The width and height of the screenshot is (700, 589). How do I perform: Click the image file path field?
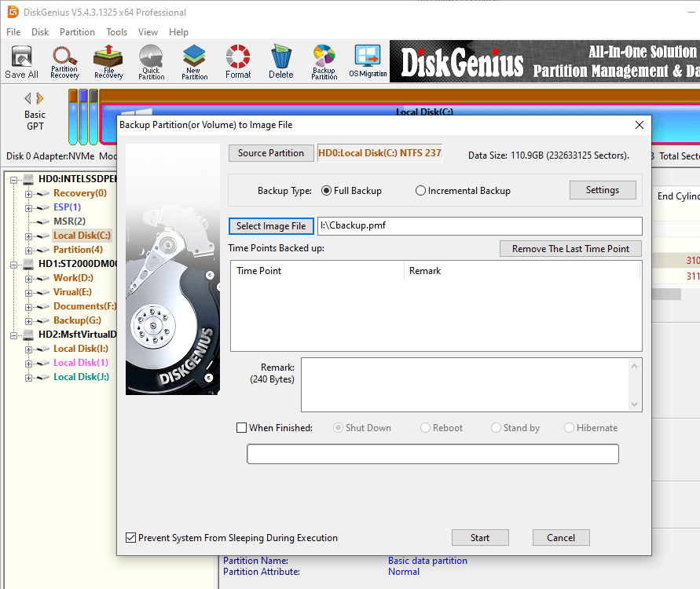click(x=479, y=226)
